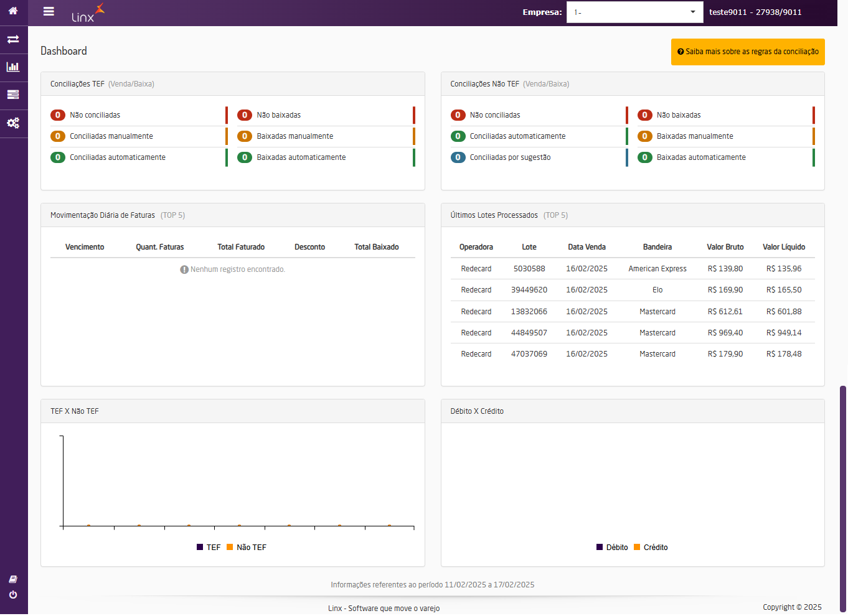
Task: Click the American Express bandeira cell
Action: click(x=657, y=269)
